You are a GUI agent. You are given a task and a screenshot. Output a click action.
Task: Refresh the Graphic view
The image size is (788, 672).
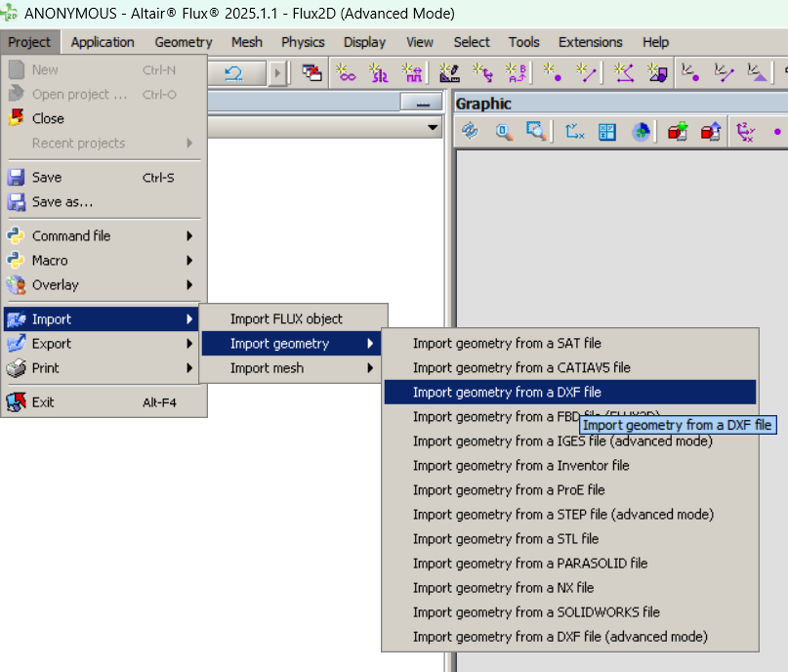point(471,132)
